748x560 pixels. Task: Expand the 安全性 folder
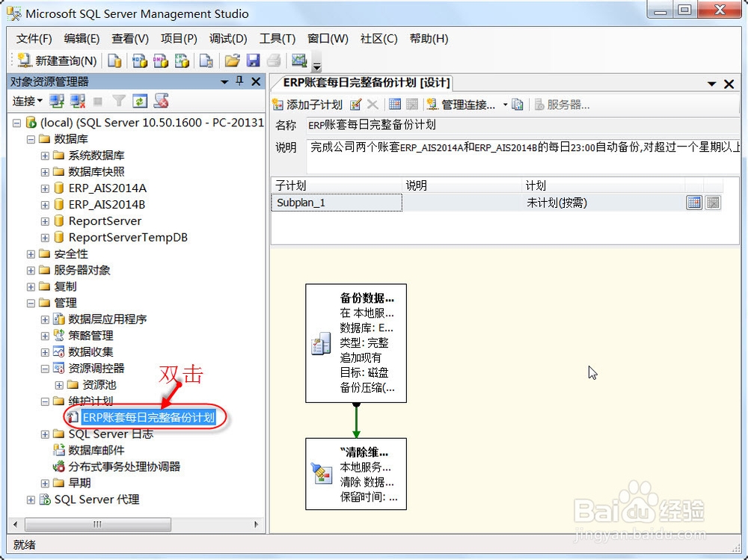(x=31, y=254)
